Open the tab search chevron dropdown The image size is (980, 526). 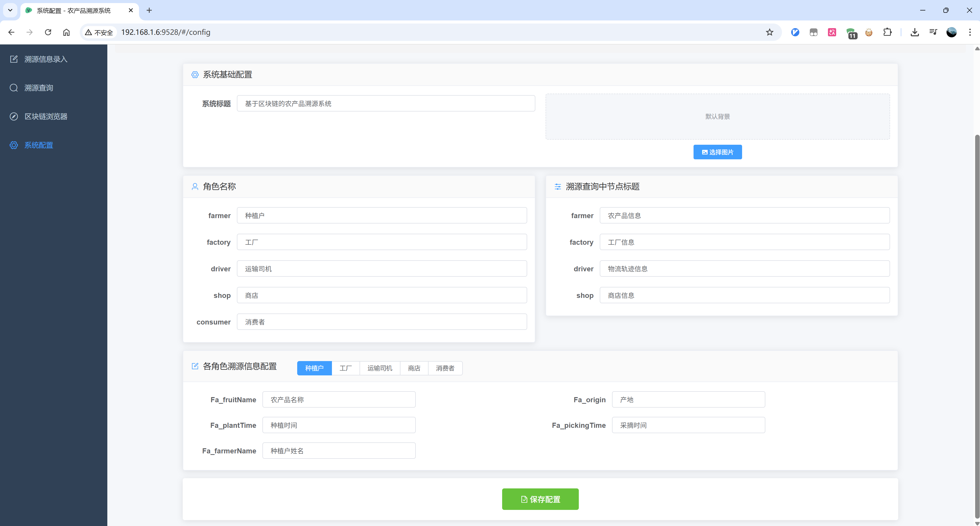click(10, 10)
